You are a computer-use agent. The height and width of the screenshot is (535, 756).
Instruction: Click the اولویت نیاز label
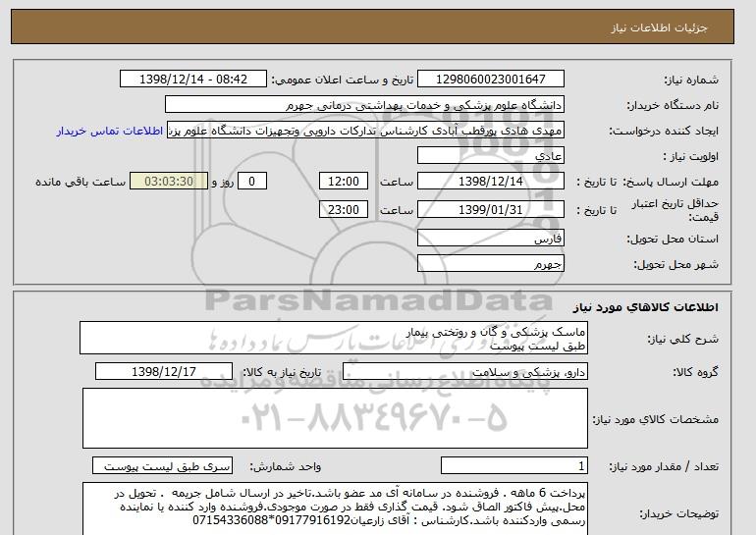691,156
